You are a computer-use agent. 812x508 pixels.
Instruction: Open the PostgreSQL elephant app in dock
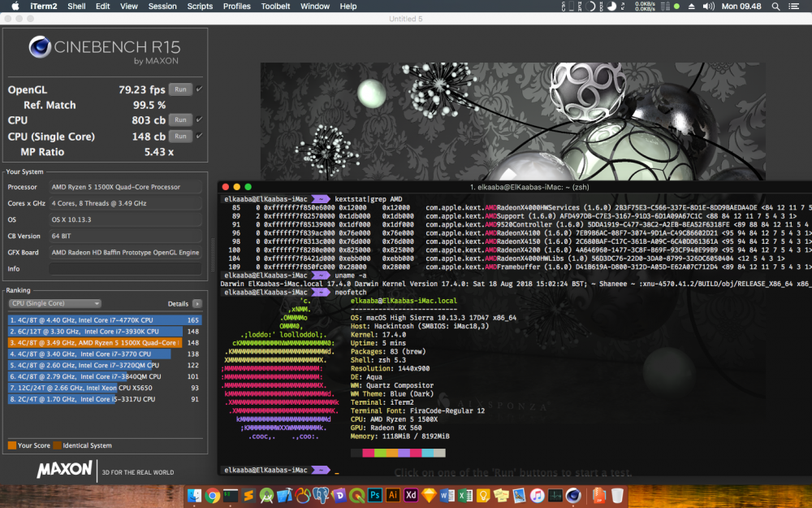pyautogui.click(x=321, y=496)
